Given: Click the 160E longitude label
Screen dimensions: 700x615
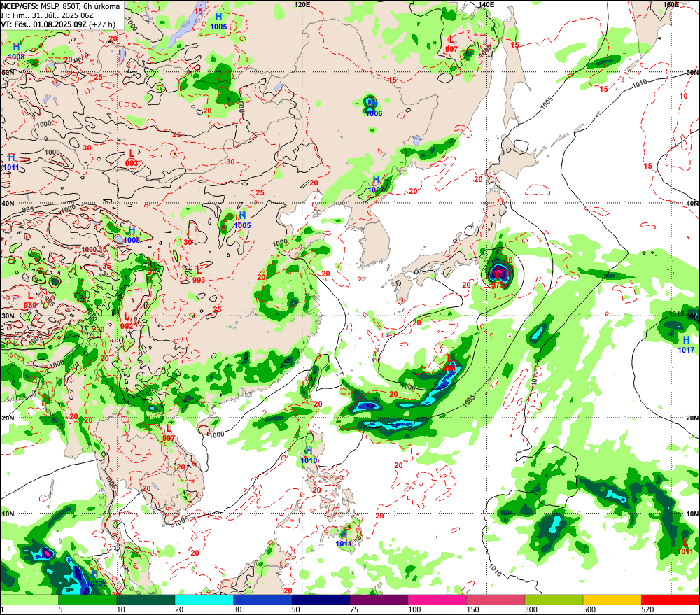Looking at the screenshot, I should (x=671, y=4).
